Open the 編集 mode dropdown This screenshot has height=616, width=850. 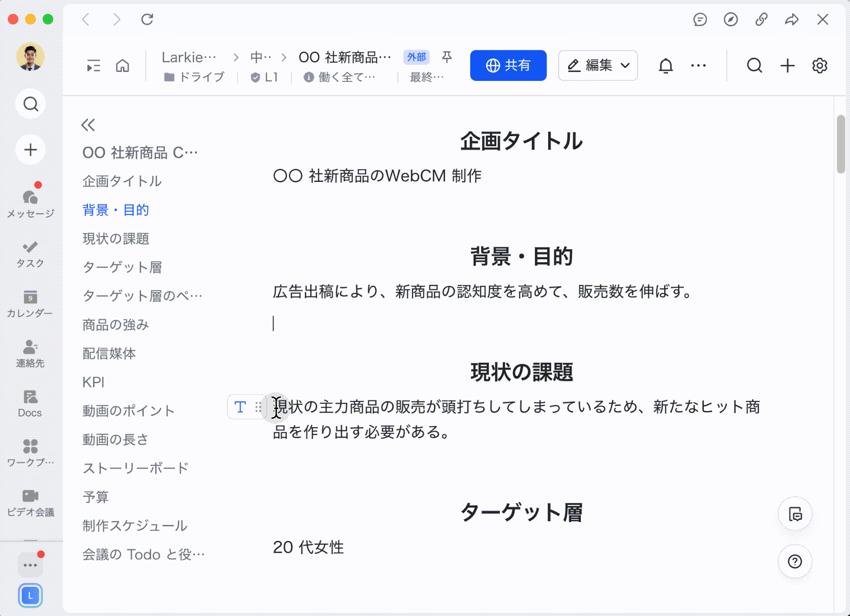click(597, 65)
